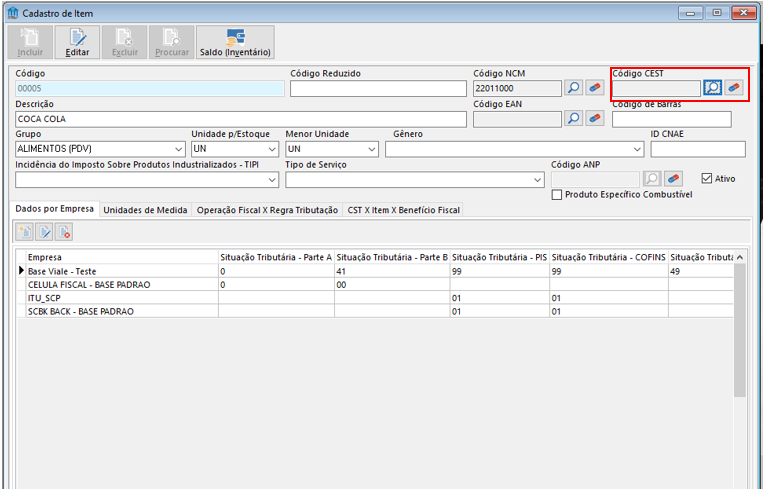
Task: Edit company record icon in grid toolbar
Action: (44, 232)
